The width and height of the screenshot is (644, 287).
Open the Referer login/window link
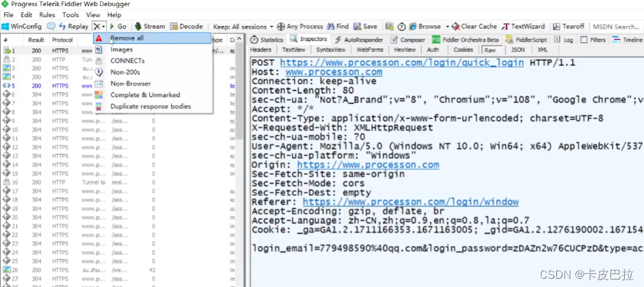(410, 201)
